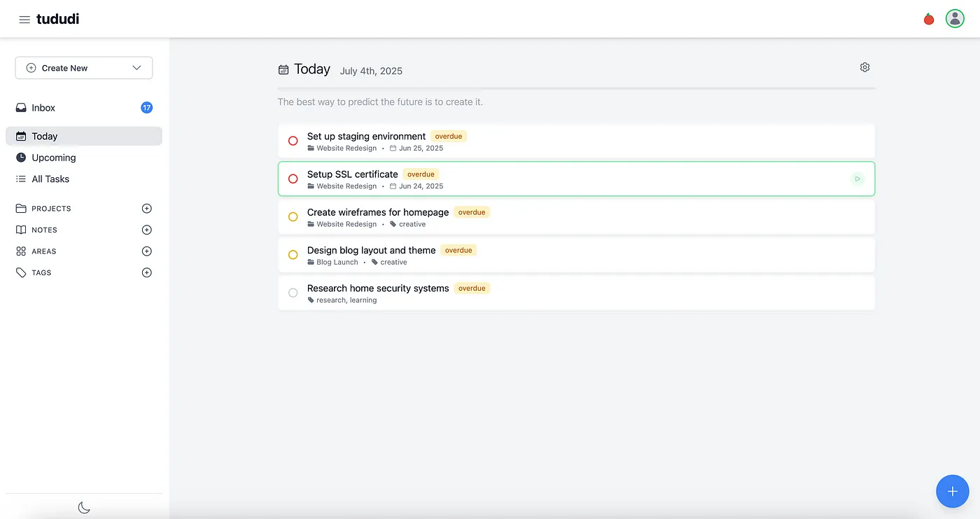
Task: Click the blue floating add task button
Action: tap(952, 492)
